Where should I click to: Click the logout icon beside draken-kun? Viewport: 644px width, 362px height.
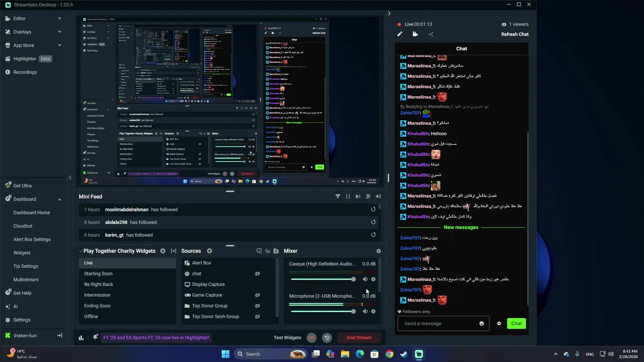(59, 335)
